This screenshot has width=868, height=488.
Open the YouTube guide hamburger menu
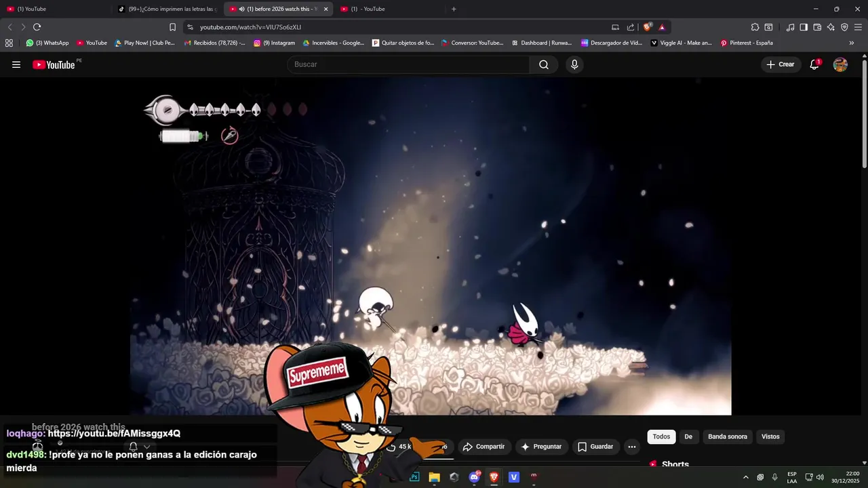point(16,64)
